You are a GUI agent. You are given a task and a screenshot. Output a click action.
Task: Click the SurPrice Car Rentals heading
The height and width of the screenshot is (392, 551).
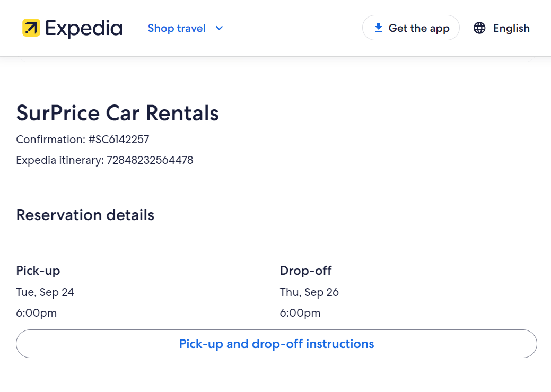(x=117, y=113)
